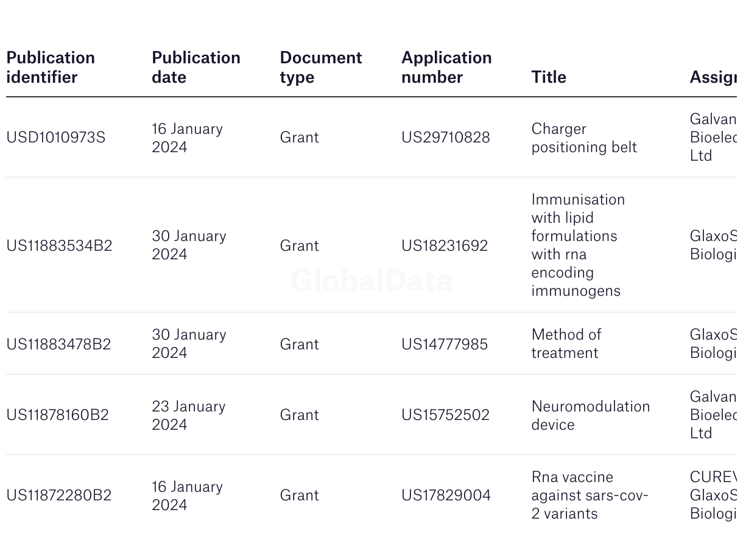Click application number US15752502

(x=445, y=415)
